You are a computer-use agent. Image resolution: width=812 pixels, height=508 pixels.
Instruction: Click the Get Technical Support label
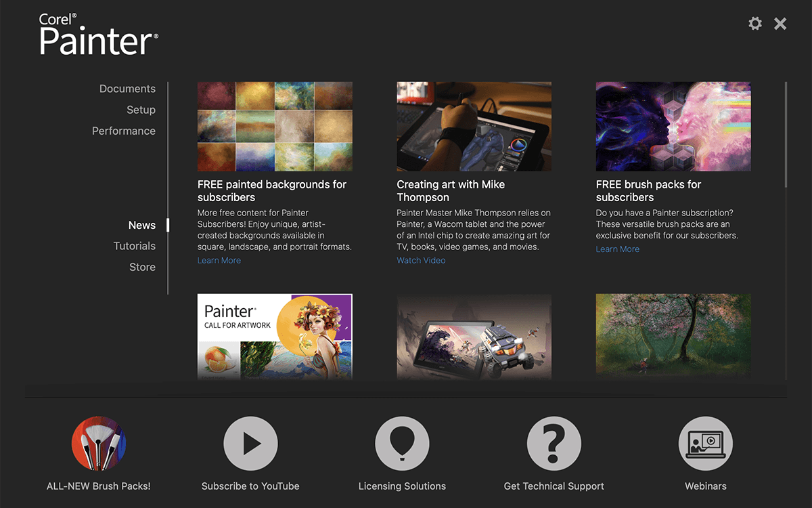tap(554, 486)
